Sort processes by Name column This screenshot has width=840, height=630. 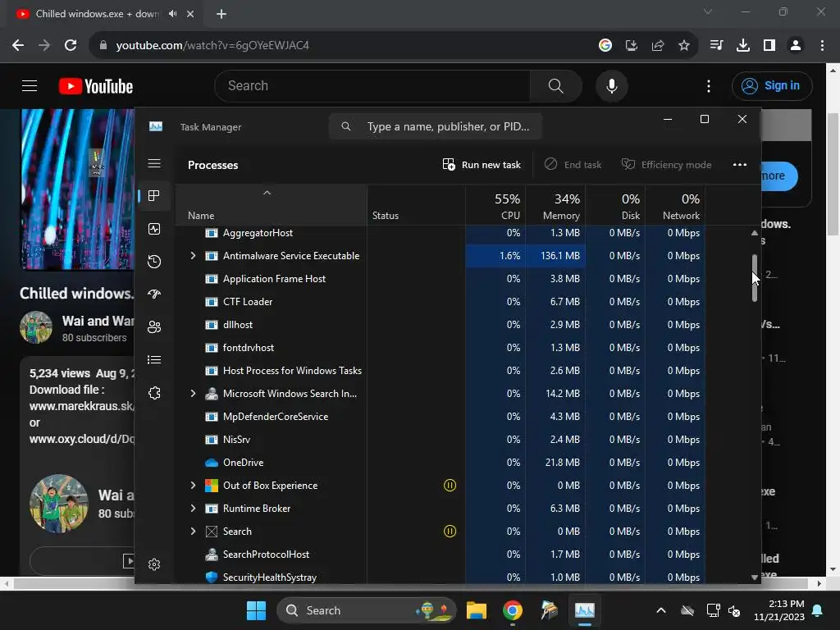(x=271, y=204)
